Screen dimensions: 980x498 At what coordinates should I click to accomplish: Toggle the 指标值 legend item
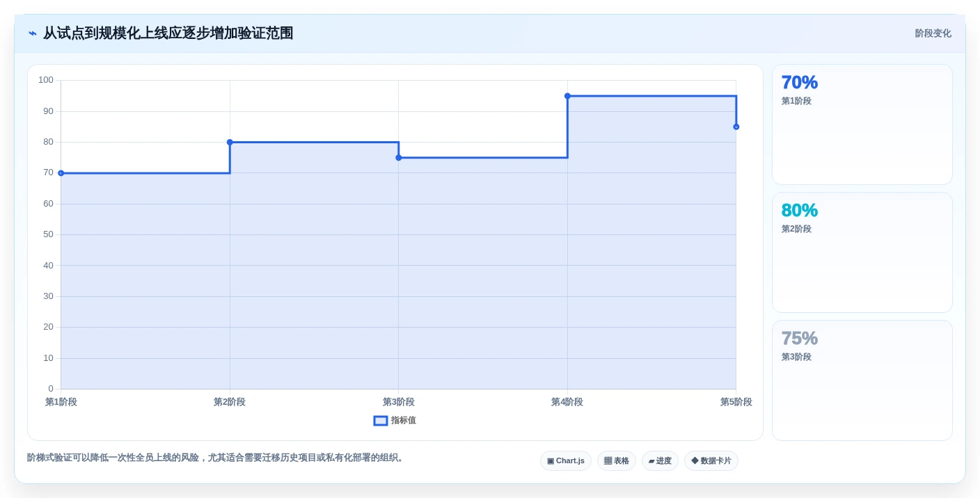point(395,421)
